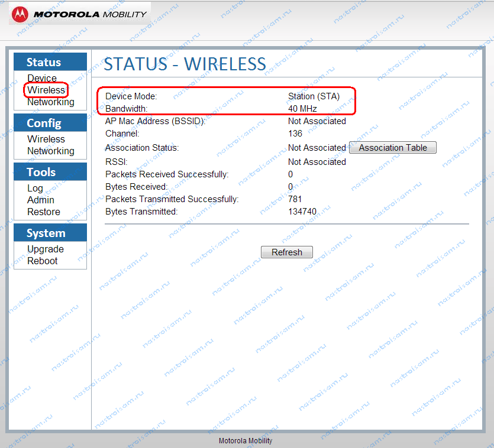Image resolution: width=494 pixels, height=448 pixels.
Task: Select Restore in the Tools section
Action: point(44,212)
